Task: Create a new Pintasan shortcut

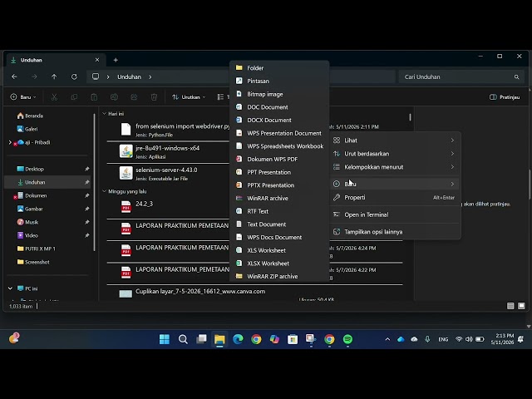Action: point(279,81)
